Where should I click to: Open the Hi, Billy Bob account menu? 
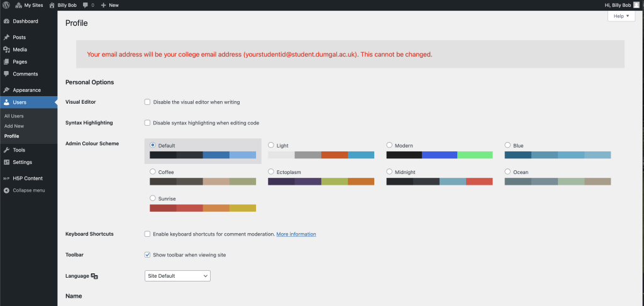(622, 5)
